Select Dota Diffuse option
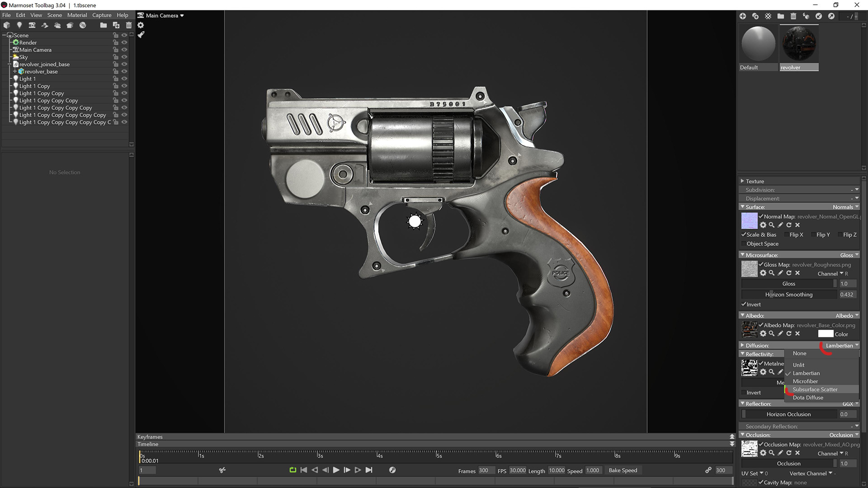 (x=821, y=398)
